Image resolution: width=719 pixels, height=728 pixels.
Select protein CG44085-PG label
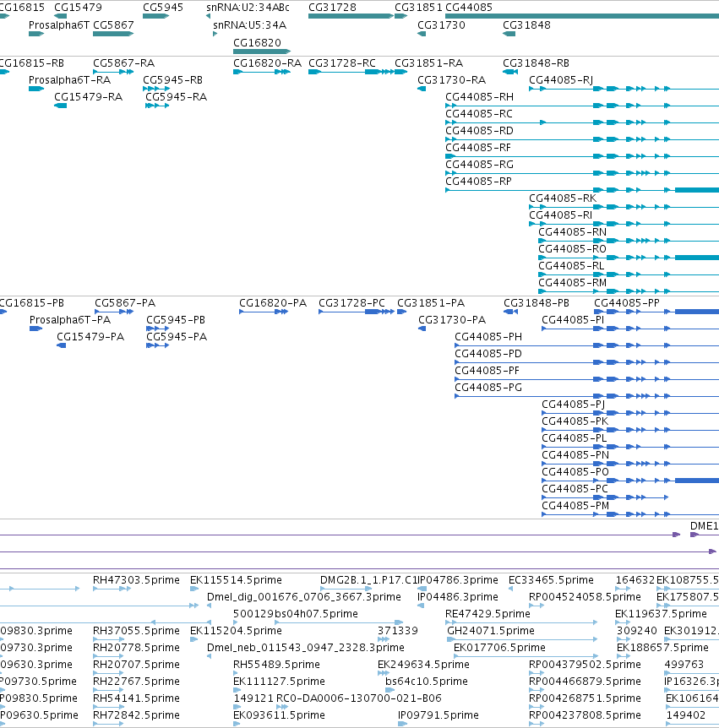tap(488, 387)
